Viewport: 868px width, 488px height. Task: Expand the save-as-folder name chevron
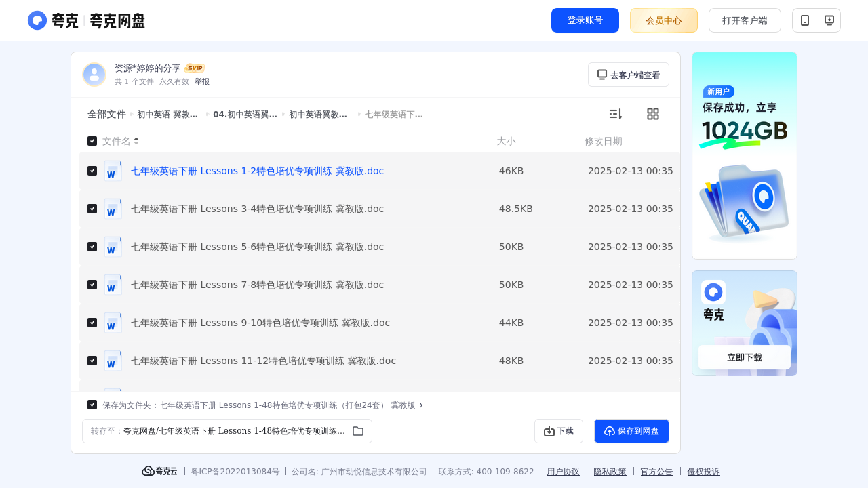pyautogui.click(x=421, y=405)
